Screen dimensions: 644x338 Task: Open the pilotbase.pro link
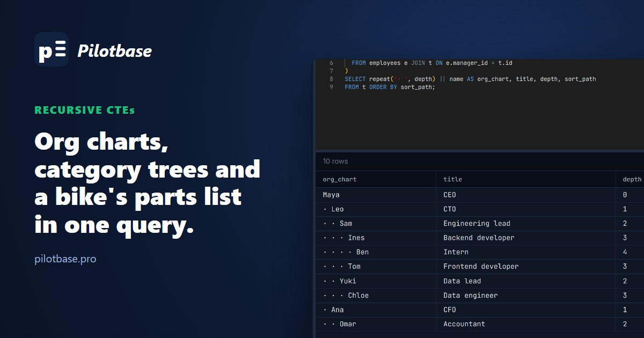[65, 259]
